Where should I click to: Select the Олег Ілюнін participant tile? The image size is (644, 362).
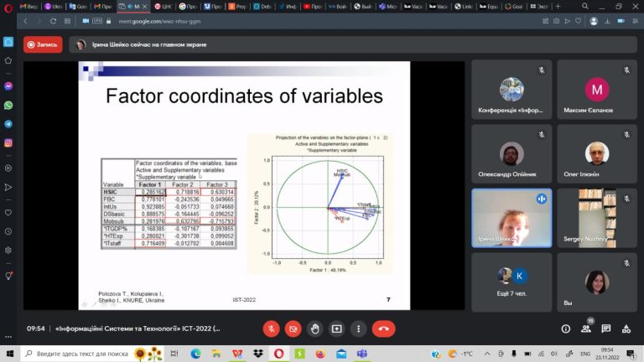tap(597, 153)
